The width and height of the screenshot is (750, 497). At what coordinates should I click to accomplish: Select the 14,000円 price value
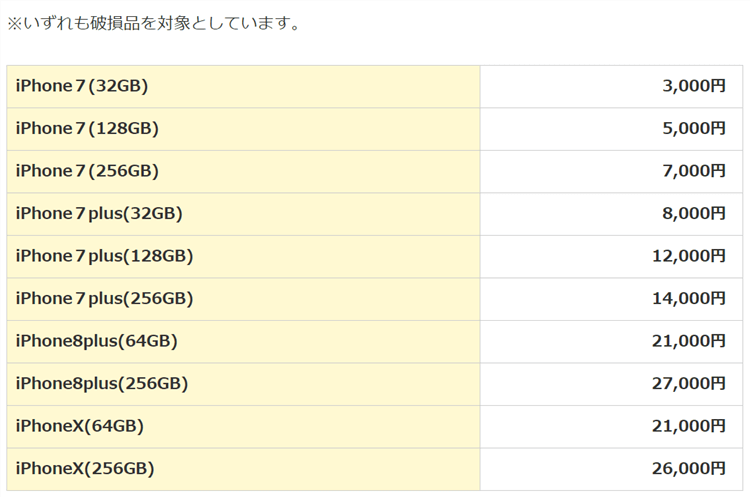pyautogui.click(x=688, y=298)
